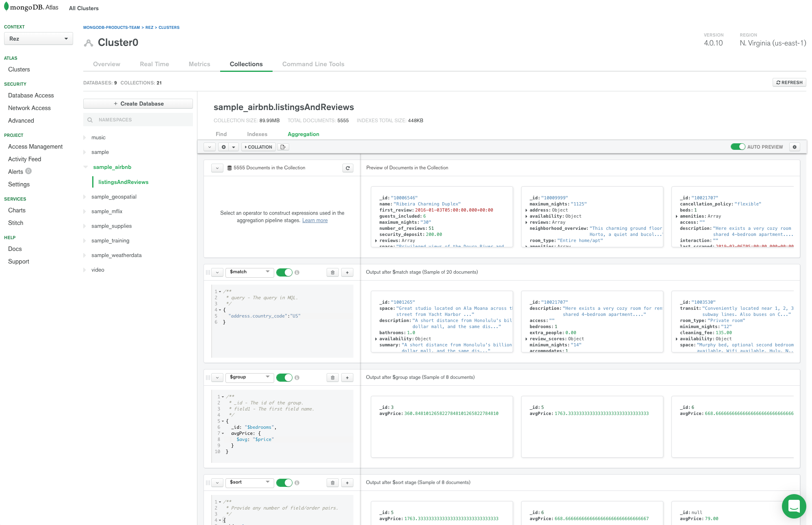Collapse the sample_airbnb database

pos(85,167)
